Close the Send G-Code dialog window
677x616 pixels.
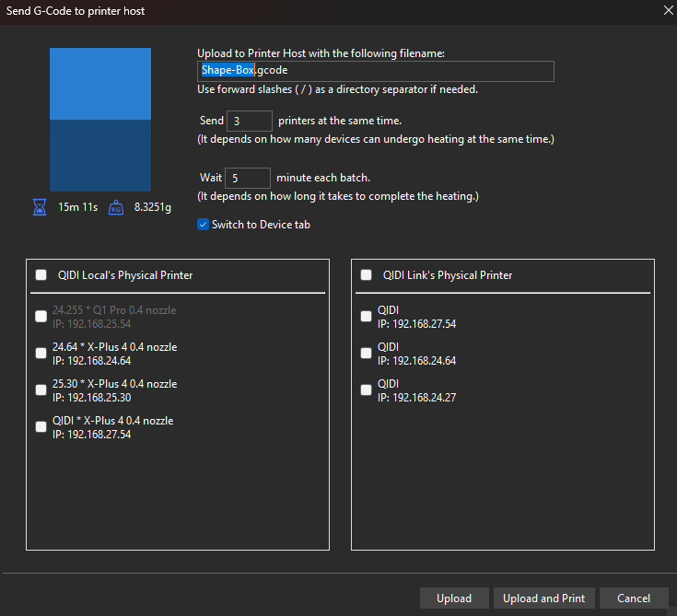click(x=667, y=11)
